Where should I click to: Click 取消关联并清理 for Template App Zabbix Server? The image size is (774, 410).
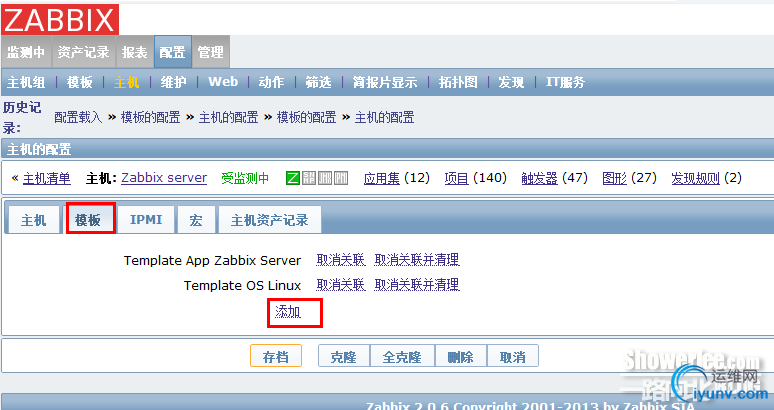coord(417,260)
